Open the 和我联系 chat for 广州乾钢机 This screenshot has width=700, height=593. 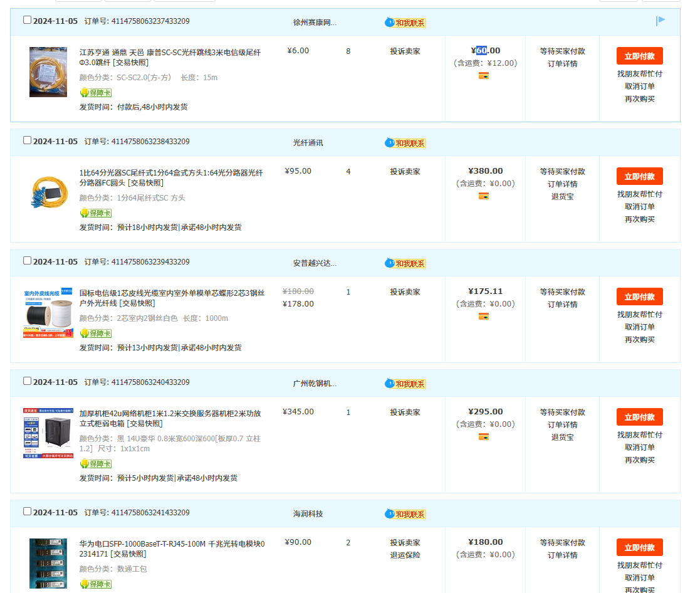tap(405, 384)
